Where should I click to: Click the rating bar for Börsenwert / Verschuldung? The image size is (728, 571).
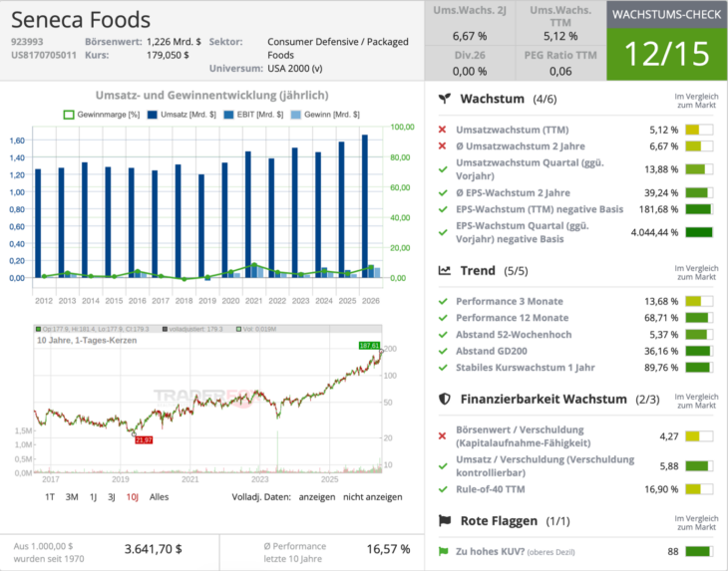coord(699,436)
